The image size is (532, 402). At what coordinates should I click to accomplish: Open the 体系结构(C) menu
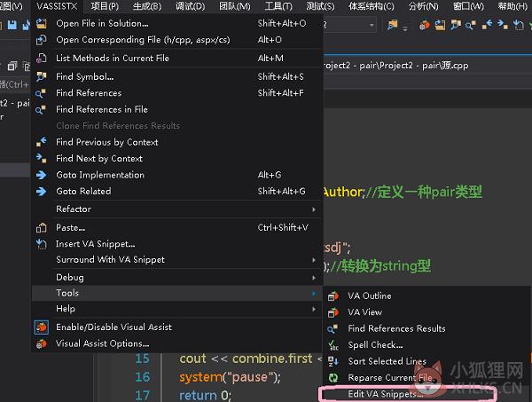point(372,6)
